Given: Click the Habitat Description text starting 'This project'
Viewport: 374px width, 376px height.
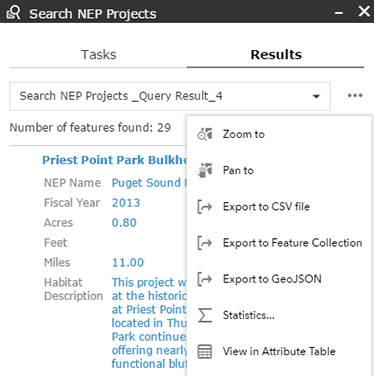Looking at the screenshot, I should click(149, 323).
